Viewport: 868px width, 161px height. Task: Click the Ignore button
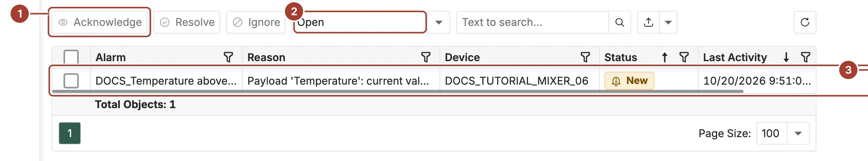click(x=256, y=22)
